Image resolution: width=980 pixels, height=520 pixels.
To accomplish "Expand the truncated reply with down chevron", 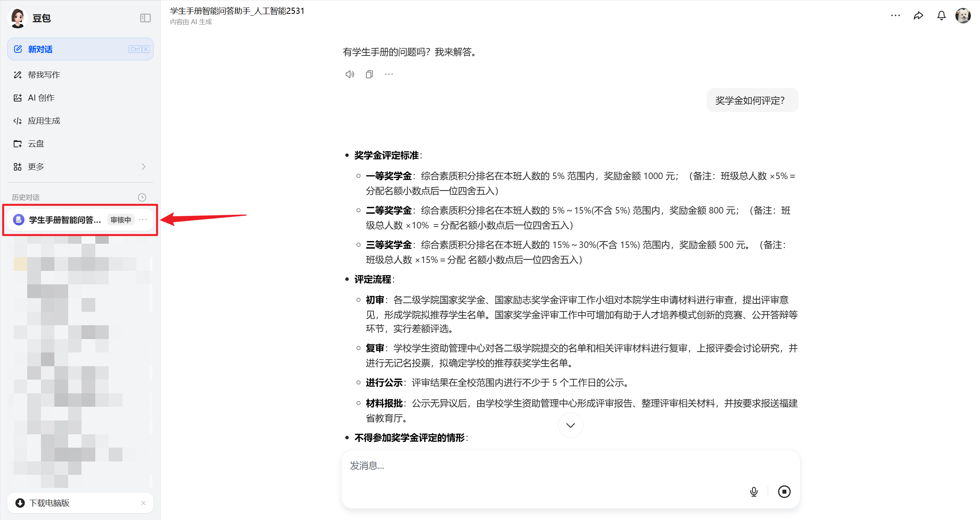I will (x=570, y=425).
